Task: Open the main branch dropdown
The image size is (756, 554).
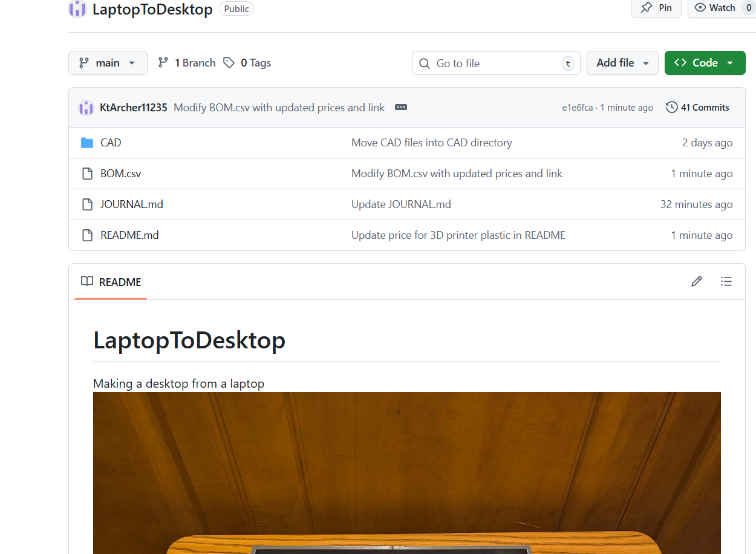Action: (108, 63)
